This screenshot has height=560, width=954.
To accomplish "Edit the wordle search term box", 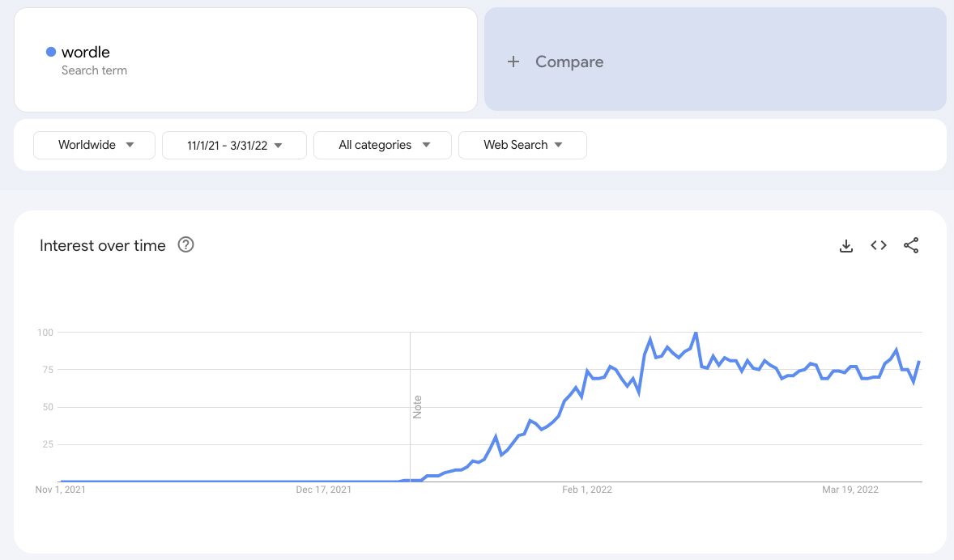I will point(246,60).
